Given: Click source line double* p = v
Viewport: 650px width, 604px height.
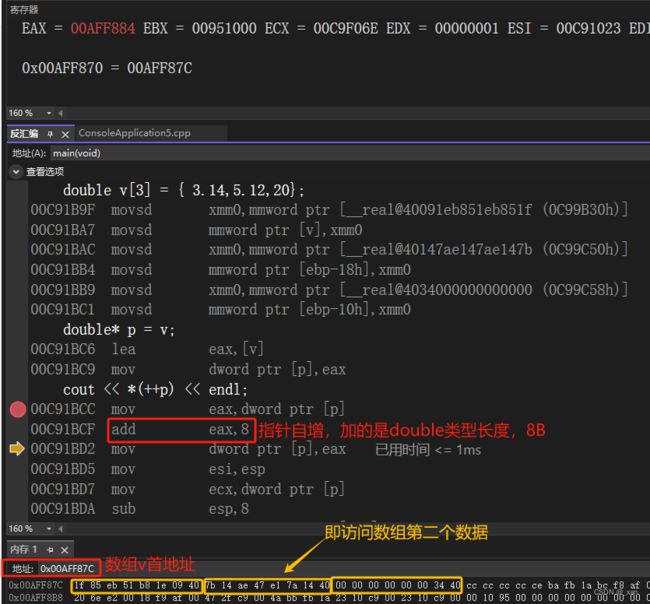Looking at the screenshot, I should (119, 330).
